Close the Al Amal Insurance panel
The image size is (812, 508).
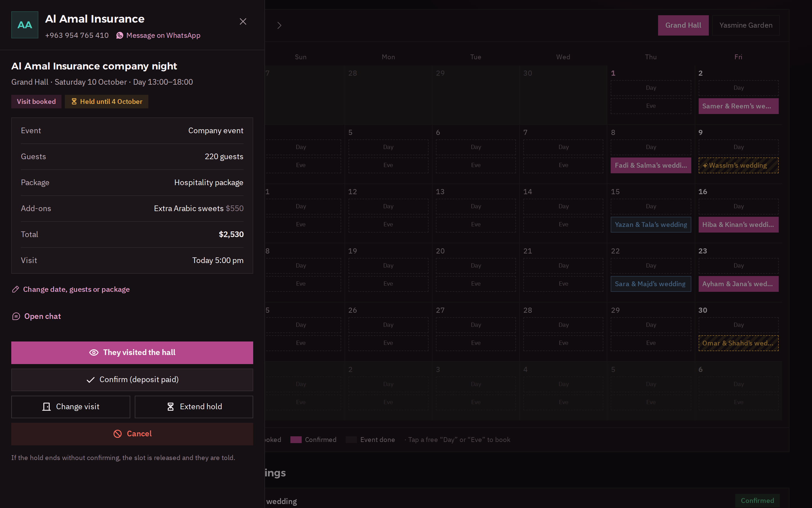tap(243, 21)
